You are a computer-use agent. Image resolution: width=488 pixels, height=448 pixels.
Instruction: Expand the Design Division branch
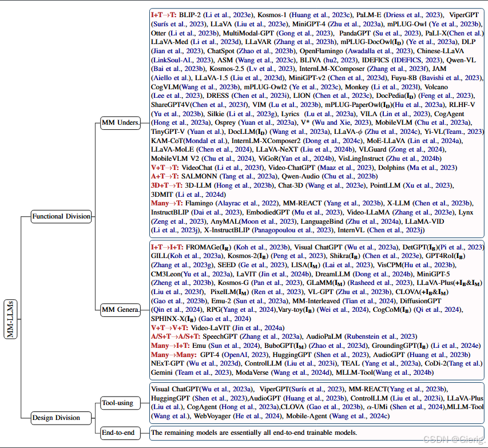tap(61, 418)
